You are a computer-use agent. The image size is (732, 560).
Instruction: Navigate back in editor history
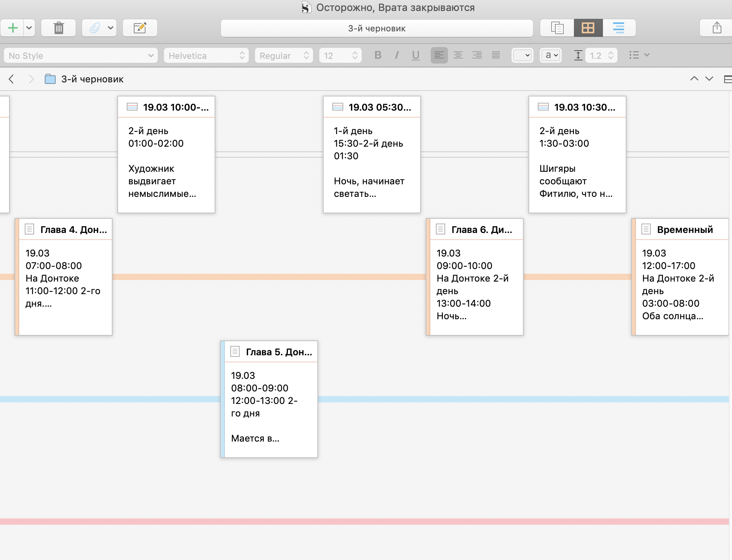click(11, 79)
